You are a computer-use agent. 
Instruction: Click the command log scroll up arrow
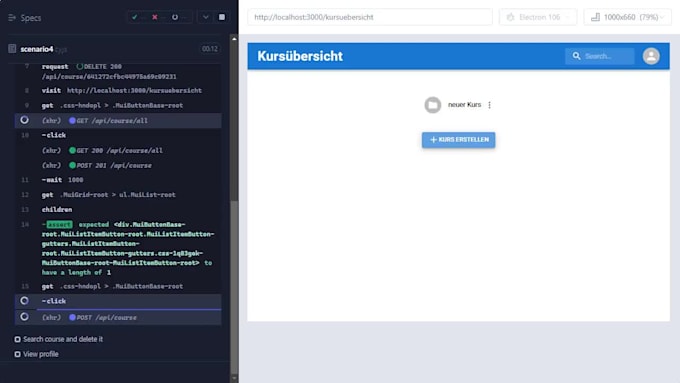click(234, 39)
